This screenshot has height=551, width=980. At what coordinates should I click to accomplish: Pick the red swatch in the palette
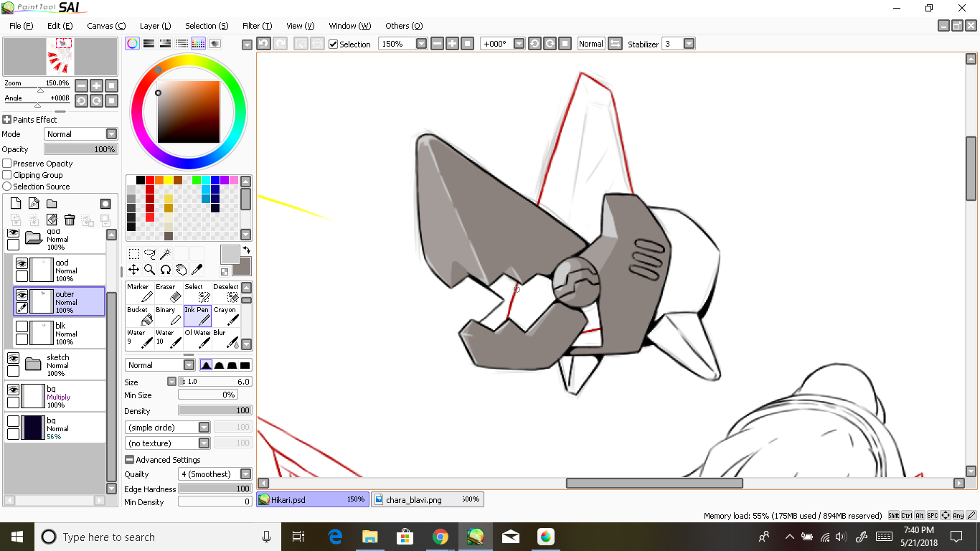(150, 179)
